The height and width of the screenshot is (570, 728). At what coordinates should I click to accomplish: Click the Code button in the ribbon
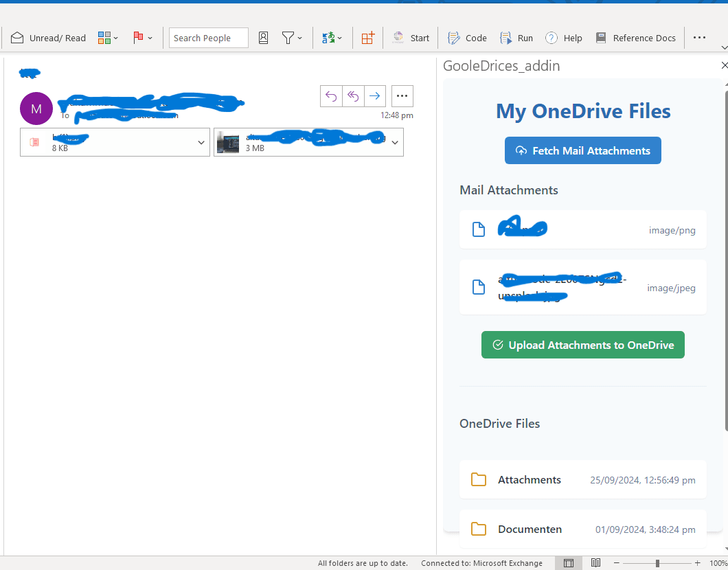pyautogui.click(x=467, y=38)
